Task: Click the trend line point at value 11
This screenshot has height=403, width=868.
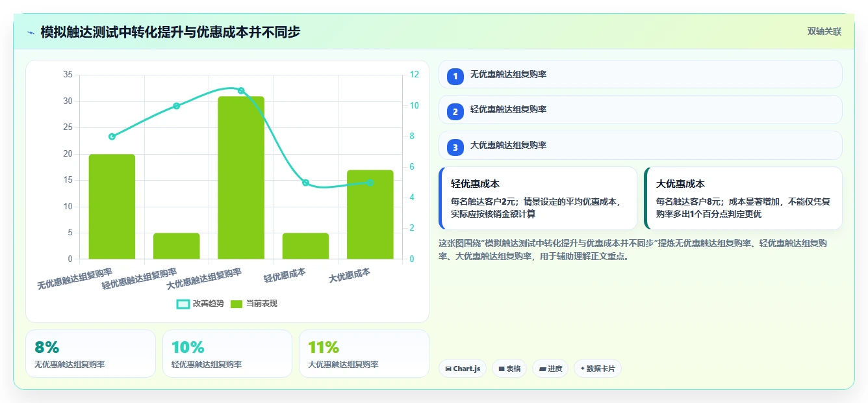Action: [241, 90]
